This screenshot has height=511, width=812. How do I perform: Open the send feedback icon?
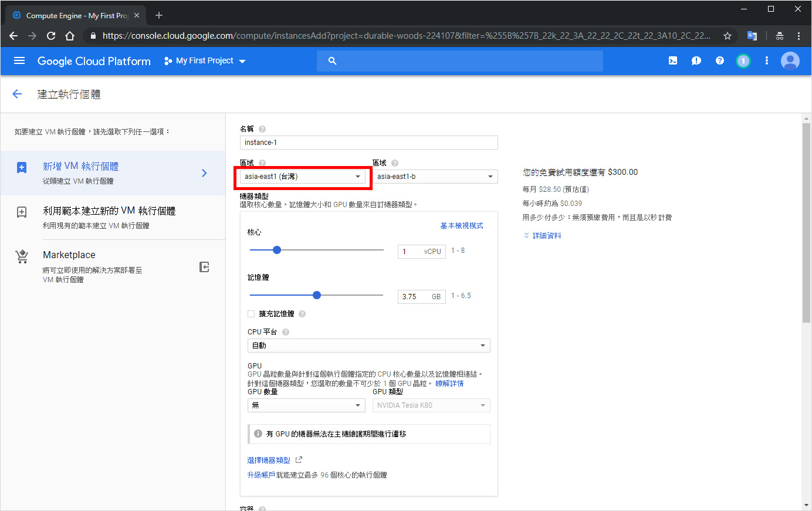696,60
